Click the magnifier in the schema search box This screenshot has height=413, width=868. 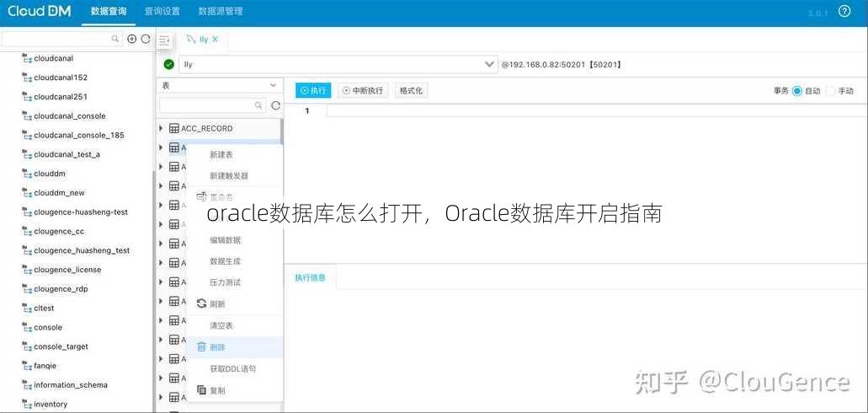tap(115, 39)
